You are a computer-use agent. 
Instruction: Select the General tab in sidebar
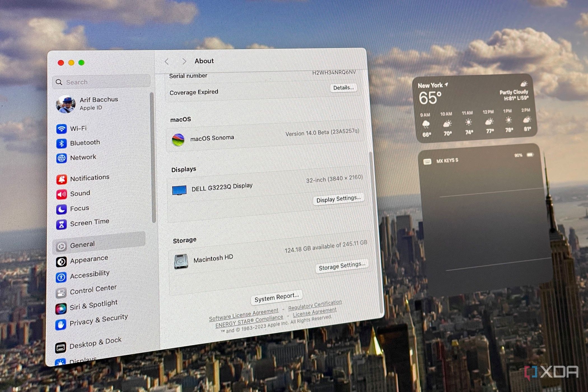point(83,244)
